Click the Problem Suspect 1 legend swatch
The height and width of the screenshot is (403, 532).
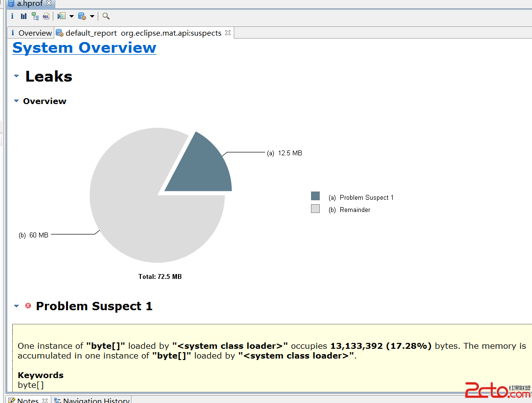315,196
